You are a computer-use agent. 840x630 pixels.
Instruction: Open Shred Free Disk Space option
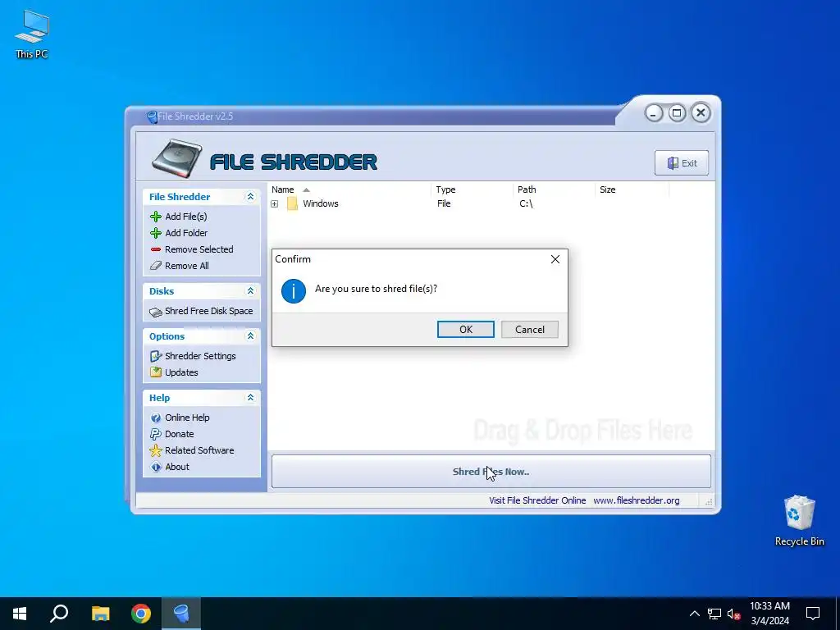click(209, 311)
